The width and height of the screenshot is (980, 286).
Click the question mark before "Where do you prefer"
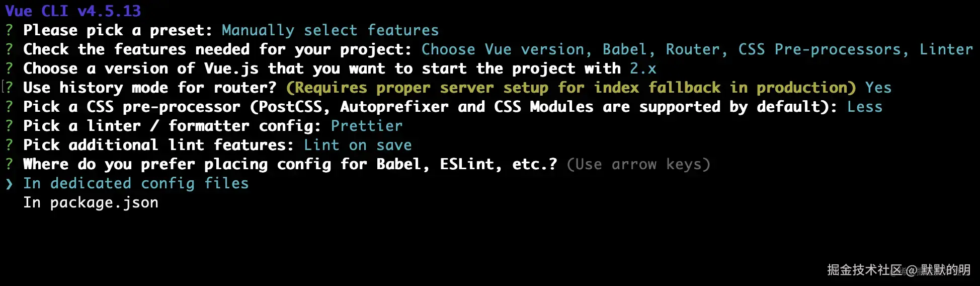coord(9,164)
